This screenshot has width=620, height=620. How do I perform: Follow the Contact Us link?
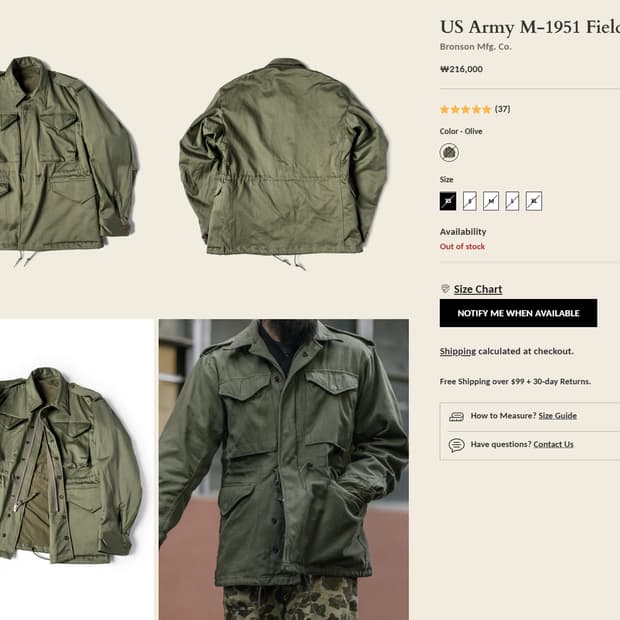[x=553, y=445]
